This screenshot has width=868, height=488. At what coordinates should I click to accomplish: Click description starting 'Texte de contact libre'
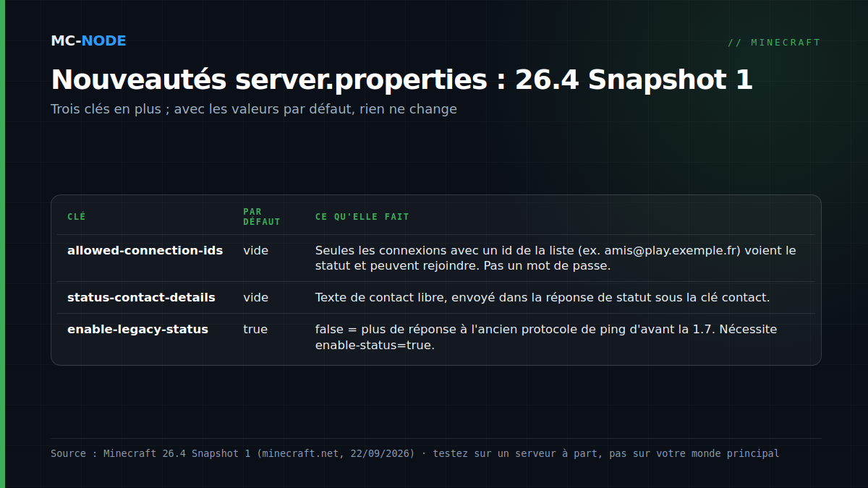tap(542, 297)
